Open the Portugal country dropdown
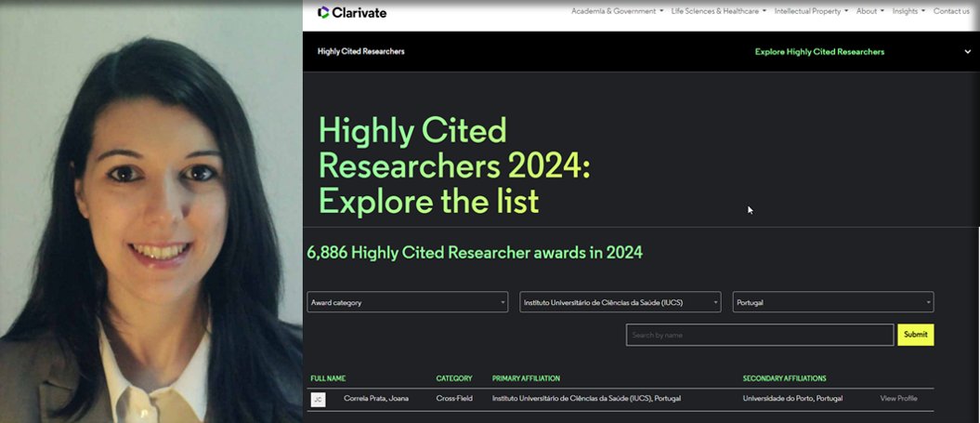This screenshot has height=423, width=980. [833, 302]
